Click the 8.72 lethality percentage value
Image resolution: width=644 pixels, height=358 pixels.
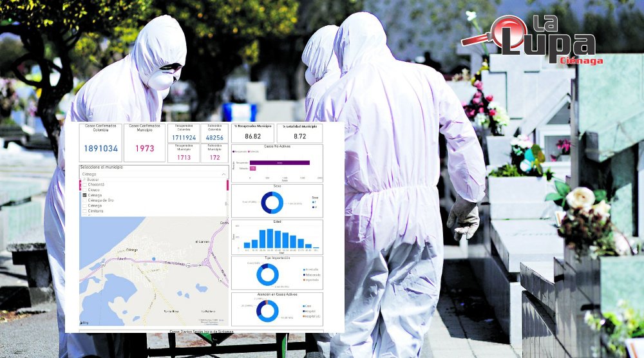pos(300,137)
